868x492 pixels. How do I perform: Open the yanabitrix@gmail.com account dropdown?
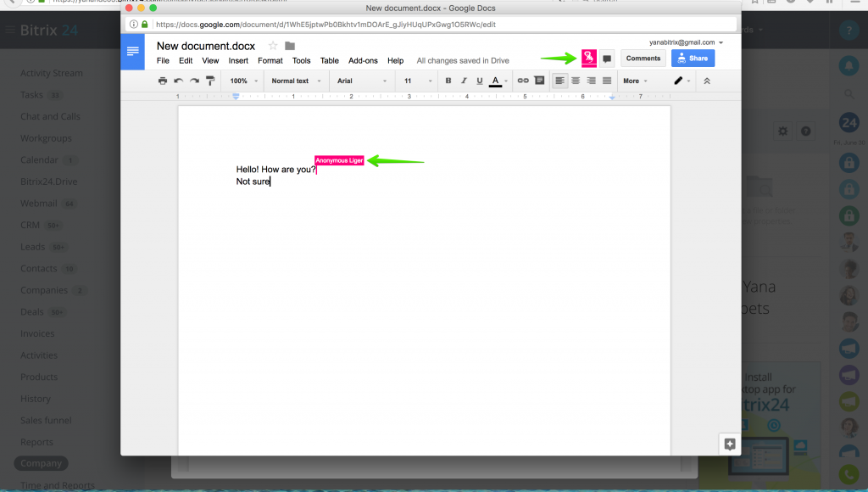687,42
